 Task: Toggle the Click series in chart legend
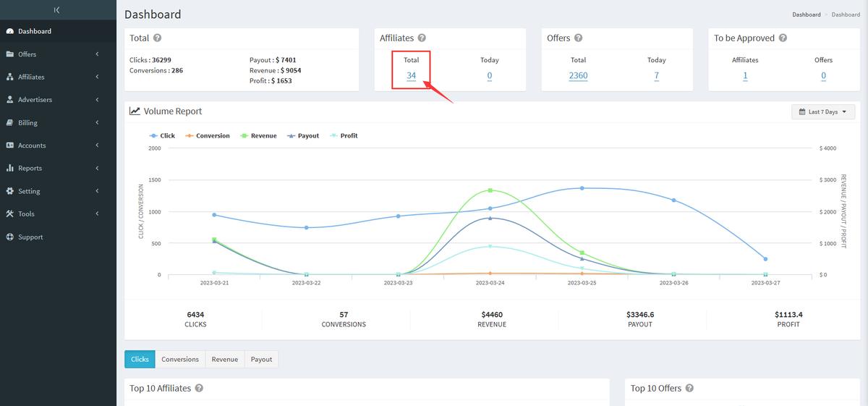click(163, 136)
